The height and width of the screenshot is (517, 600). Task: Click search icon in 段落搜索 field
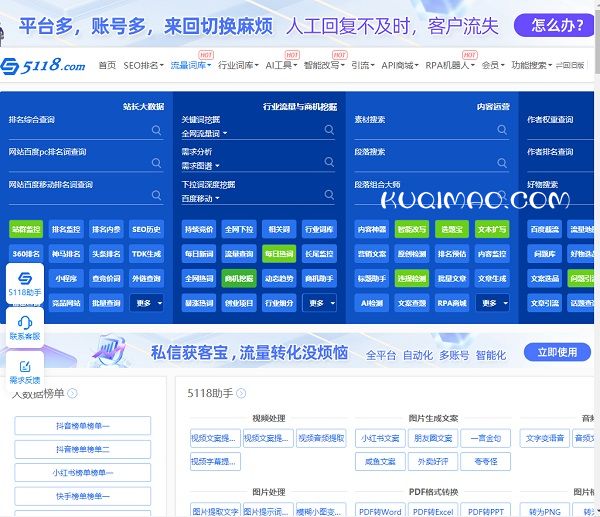pyautogui.click(x=502, y=163)
